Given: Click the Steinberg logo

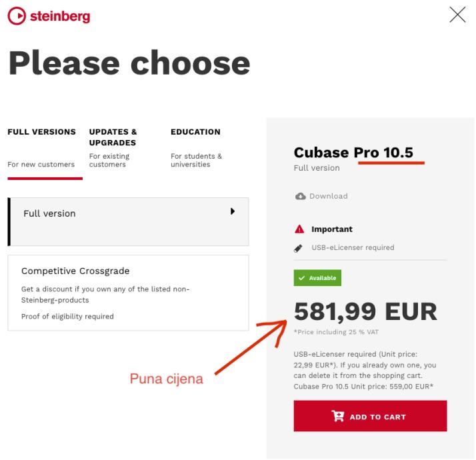Looking at the screenshot, I should pyautogui.click(x=49, y=16).
